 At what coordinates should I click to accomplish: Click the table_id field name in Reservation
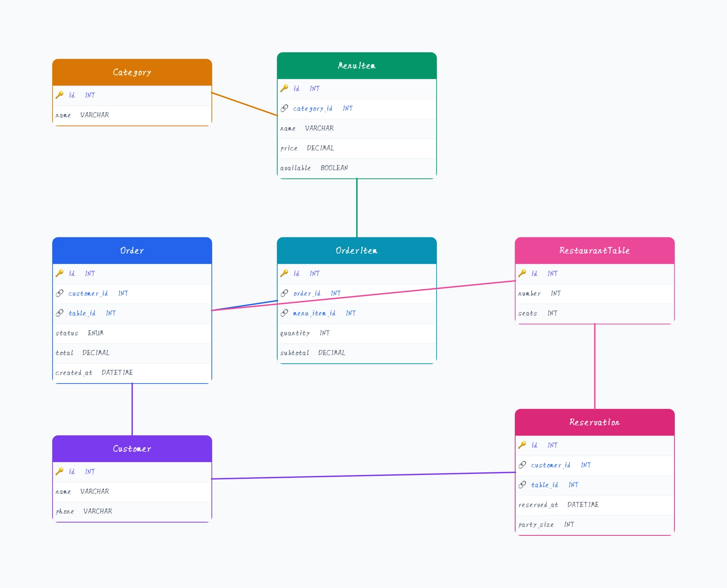click(544, 485)
